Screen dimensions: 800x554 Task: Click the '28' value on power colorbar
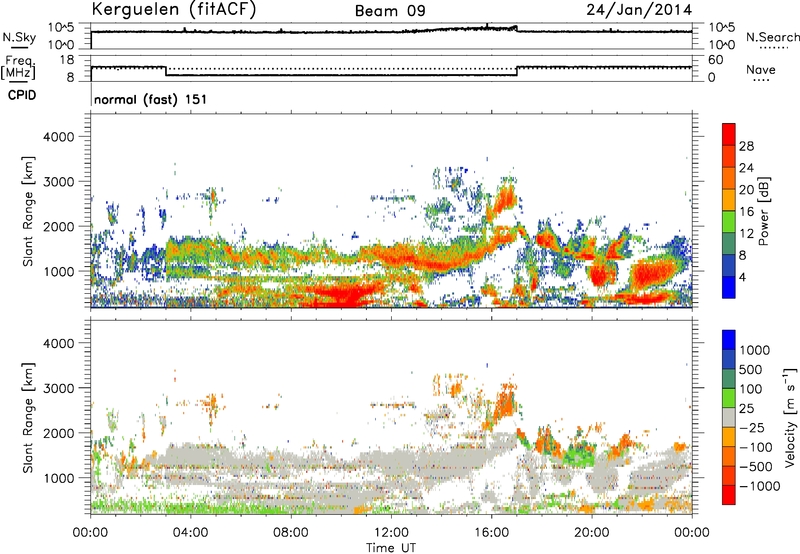click(x=746, y=146)
